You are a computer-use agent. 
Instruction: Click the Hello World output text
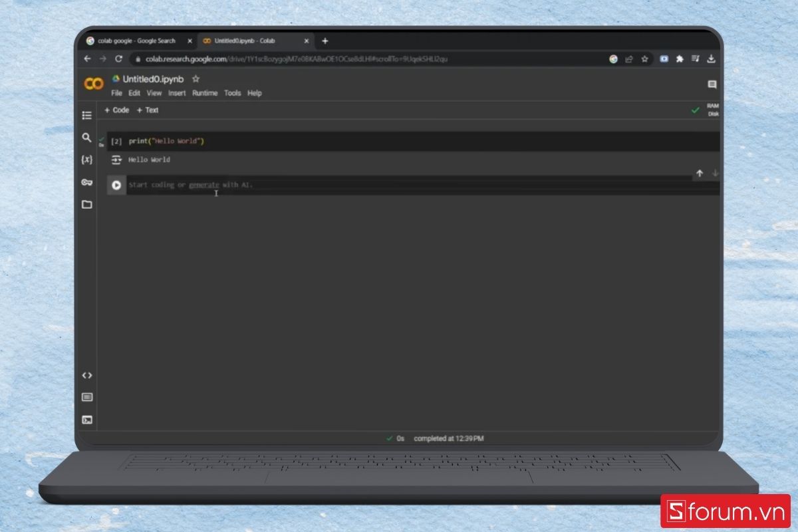click(149, 160)
